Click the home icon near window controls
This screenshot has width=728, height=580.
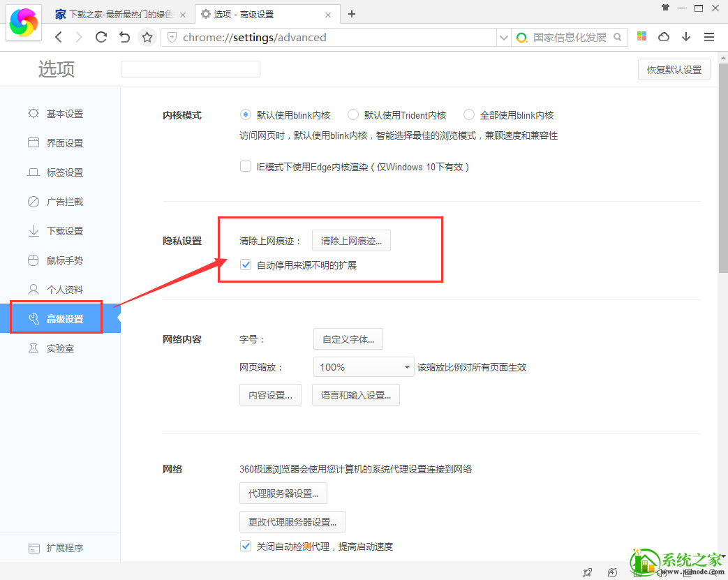[667, 8]
